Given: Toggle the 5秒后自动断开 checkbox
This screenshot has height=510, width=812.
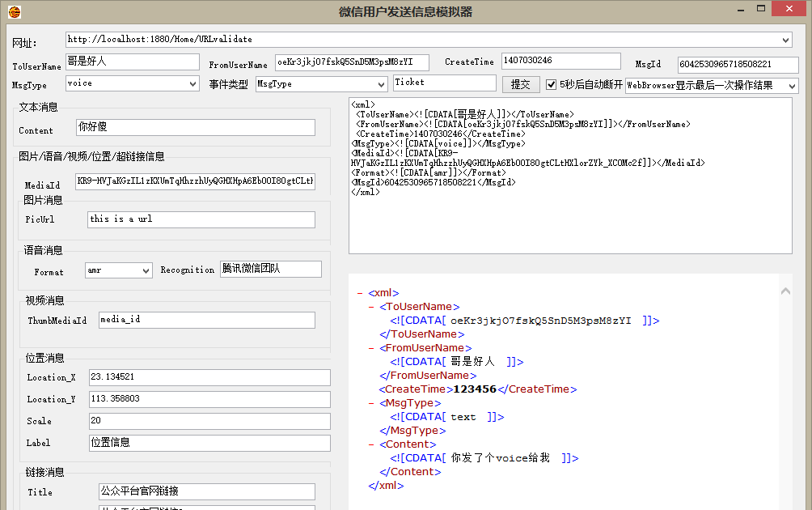Looking at the screenshot, I should click(551, 84).
